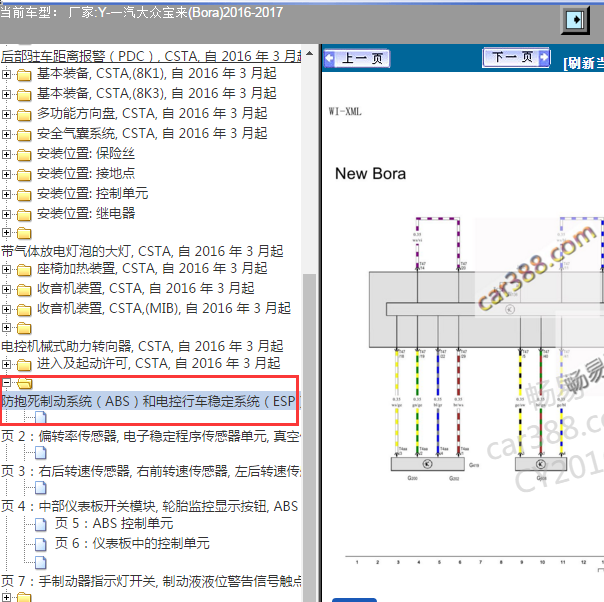
Task: Click folder icon beside 安装位置: 保险丝
Action: point(24,154)
